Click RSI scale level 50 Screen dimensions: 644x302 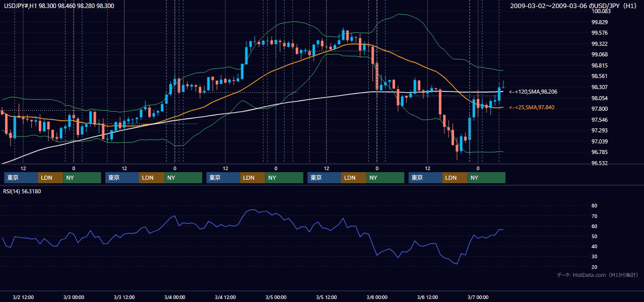(594, 236)
